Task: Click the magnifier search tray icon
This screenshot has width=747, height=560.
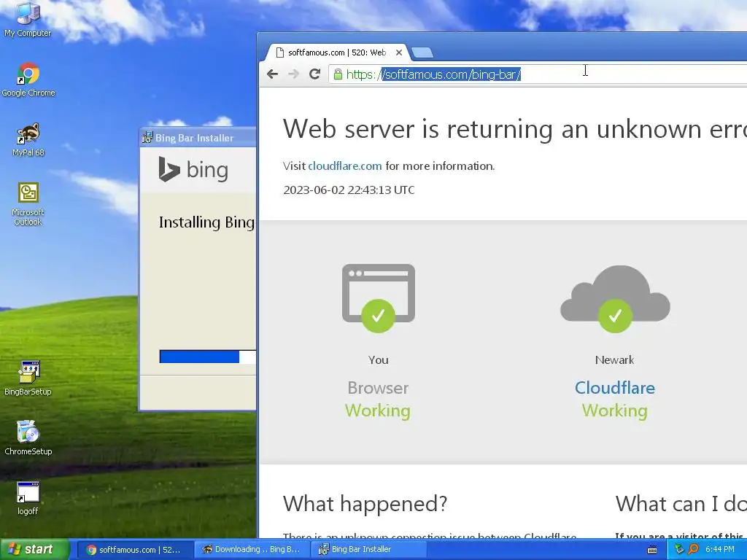Action: pos(693,549)
